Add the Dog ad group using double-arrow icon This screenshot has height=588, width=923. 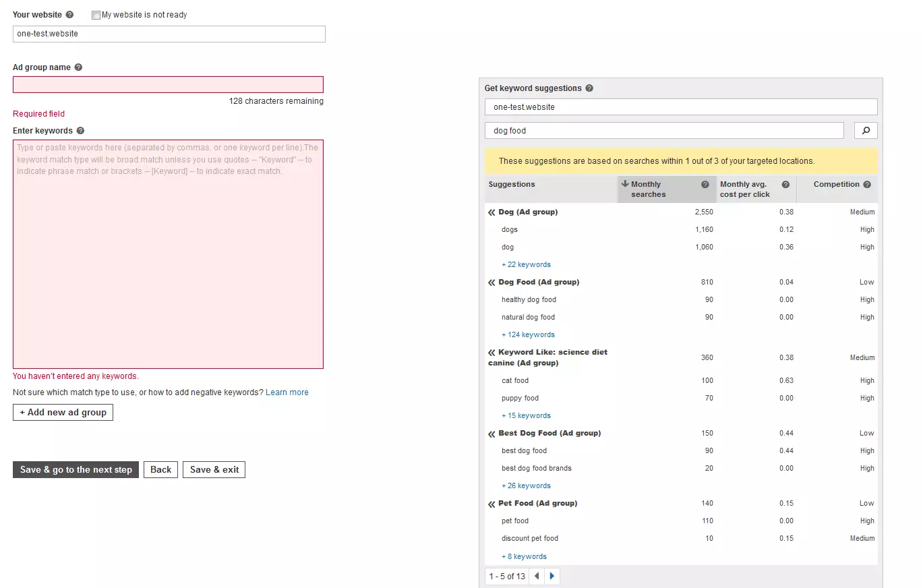492,212
